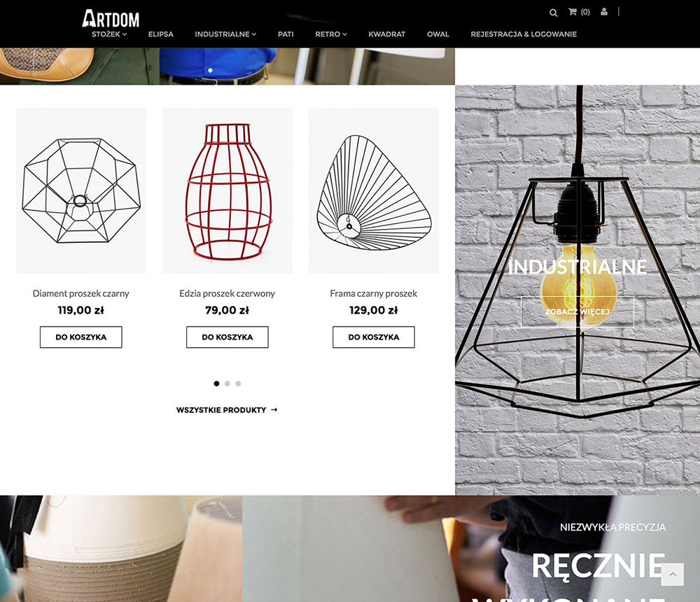Select the third carousel dot
The width and height of the screenshot is (700, 602).
[x=238, y=384]
